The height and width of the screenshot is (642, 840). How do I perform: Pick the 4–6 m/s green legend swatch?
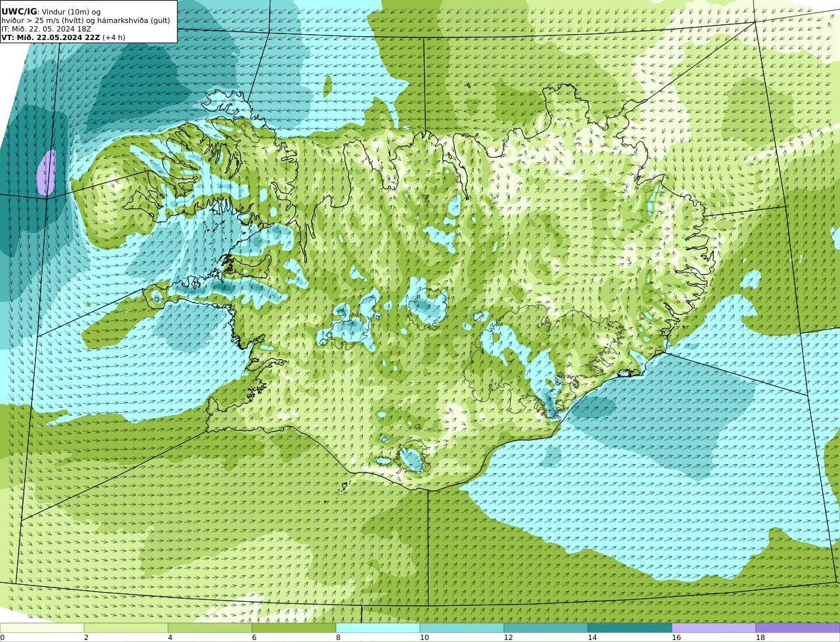point(210,628)
